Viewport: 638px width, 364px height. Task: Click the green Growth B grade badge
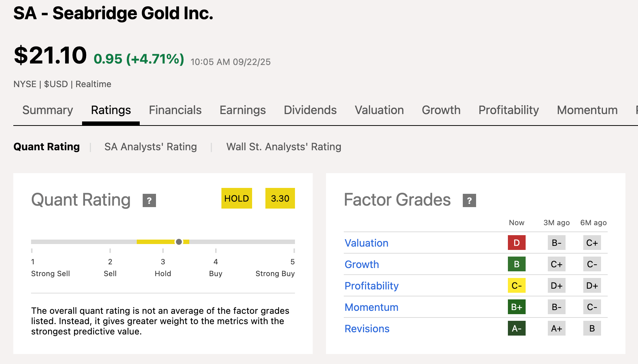tap(516, 264)
